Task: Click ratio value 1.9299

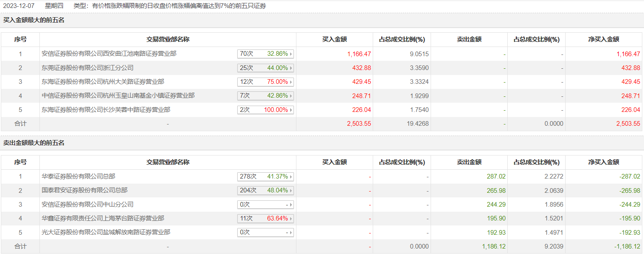Action: 419,96
